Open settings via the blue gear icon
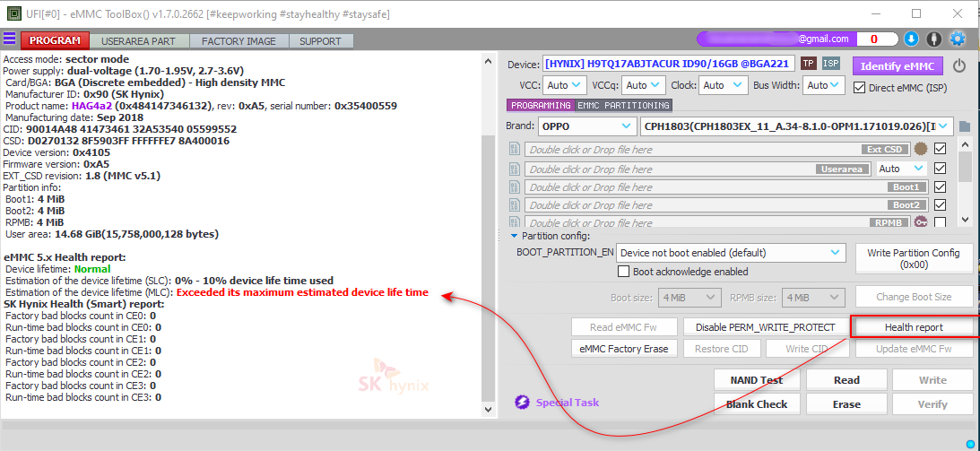The image size is (980, 451). (x=958, y=39)
